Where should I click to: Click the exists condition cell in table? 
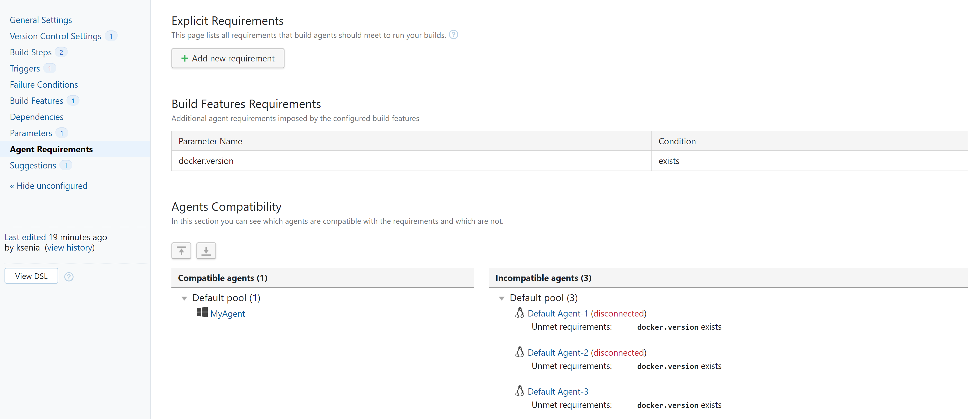[810, 161]
